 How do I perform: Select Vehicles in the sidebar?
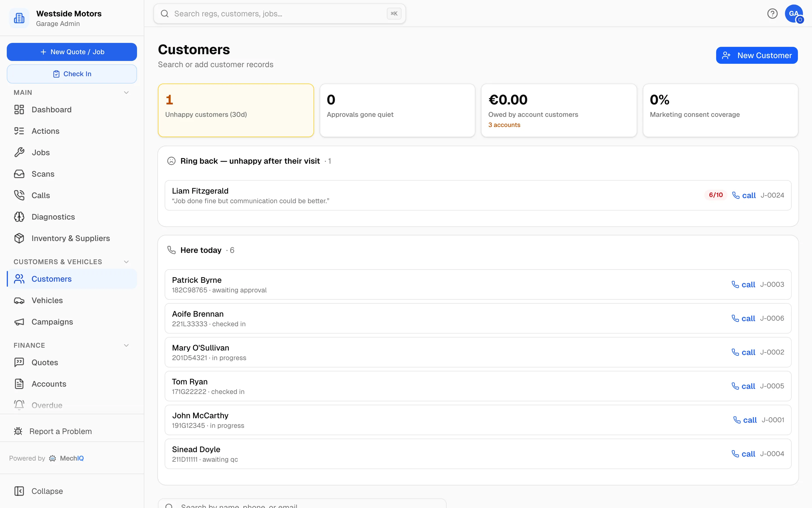[72, 300]
